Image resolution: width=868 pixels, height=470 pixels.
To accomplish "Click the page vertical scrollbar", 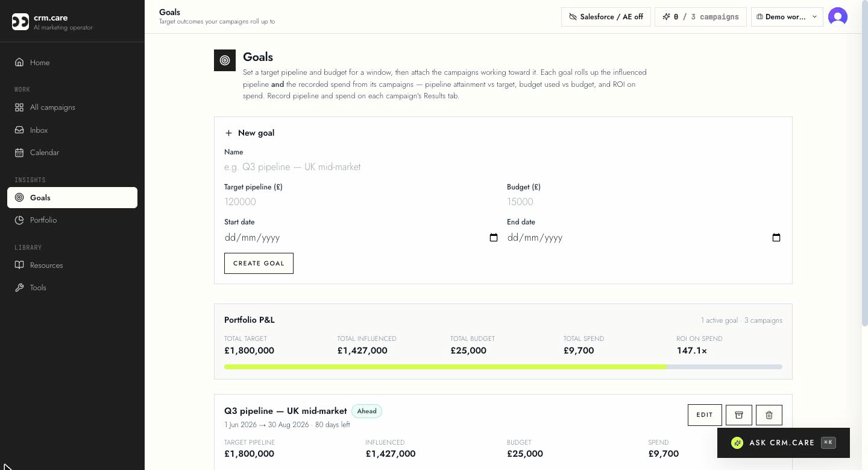I will (x=865, y=164).
